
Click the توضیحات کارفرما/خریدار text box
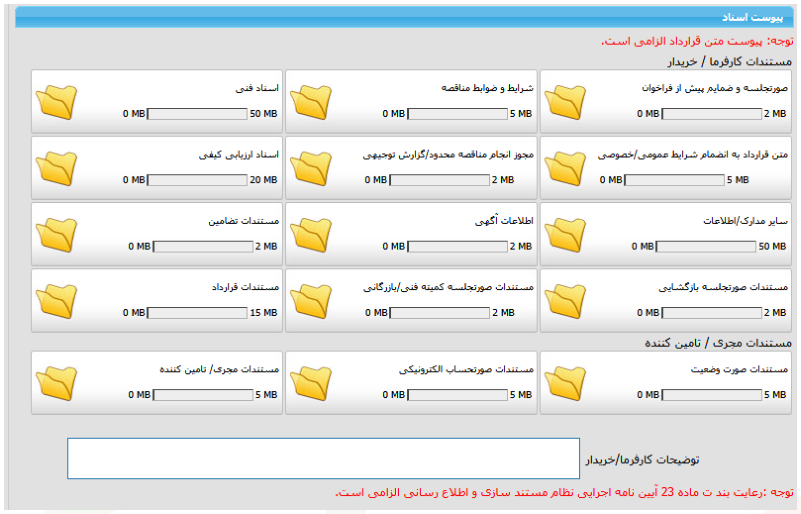click(x=323, y=458)
